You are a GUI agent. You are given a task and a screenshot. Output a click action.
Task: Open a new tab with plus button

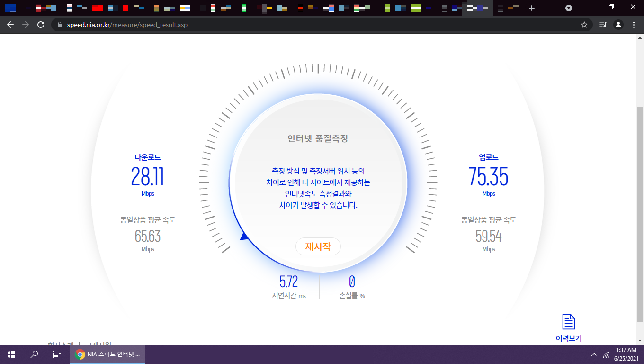tap(532, 8)
